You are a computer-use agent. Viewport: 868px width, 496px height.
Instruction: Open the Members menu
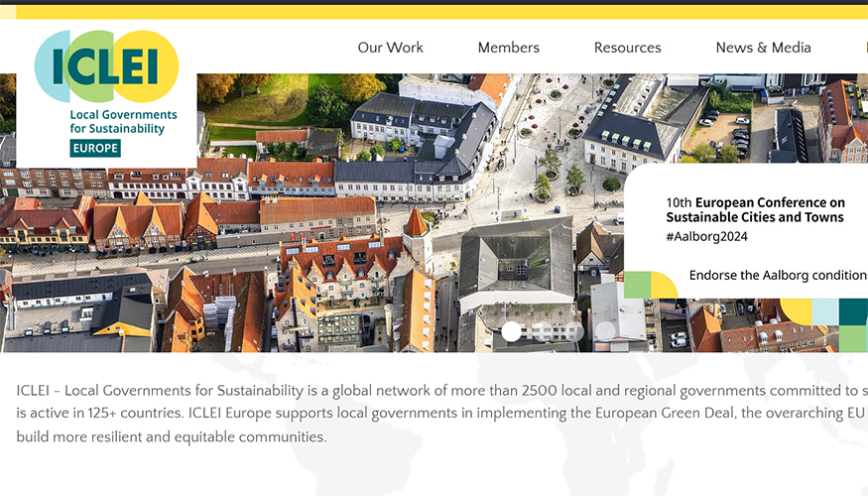click(508, 48)
